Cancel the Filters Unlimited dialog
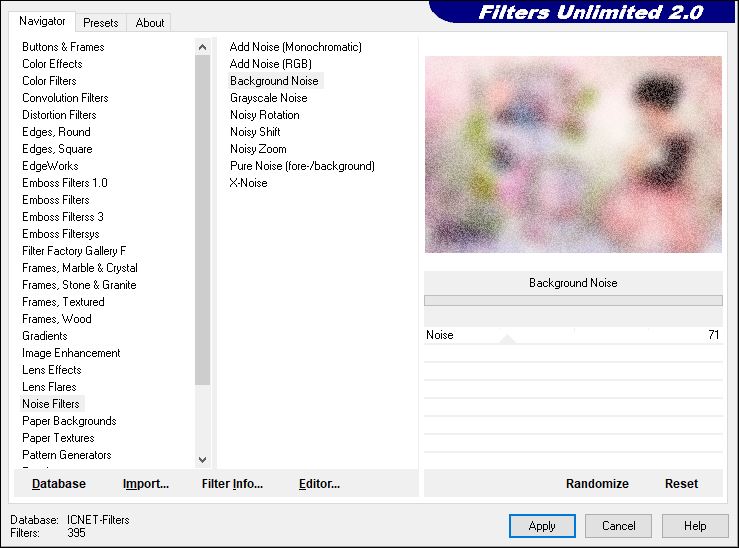The image size is (739, 548). tap(618, 526)
